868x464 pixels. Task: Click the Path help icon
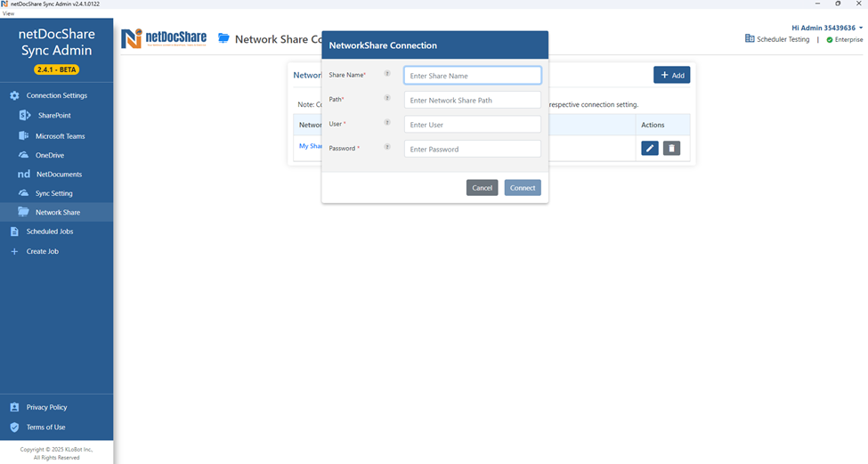387,98
